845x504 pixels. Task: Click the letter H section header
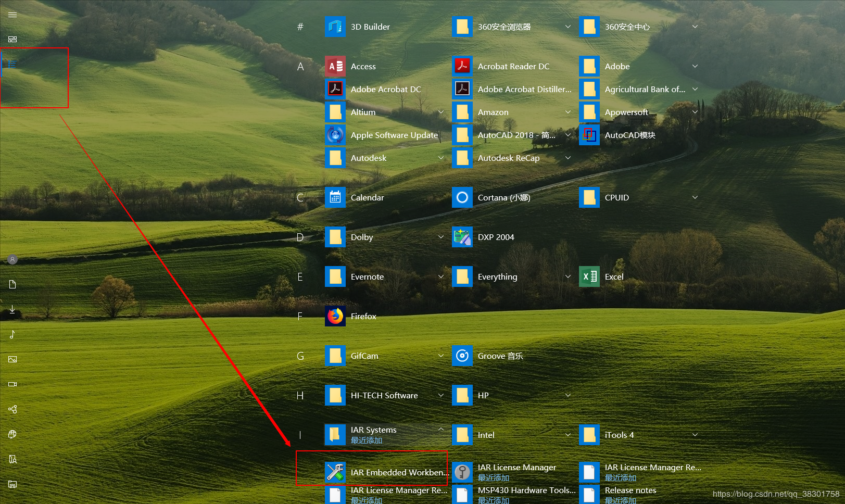[x=300, y=396]
